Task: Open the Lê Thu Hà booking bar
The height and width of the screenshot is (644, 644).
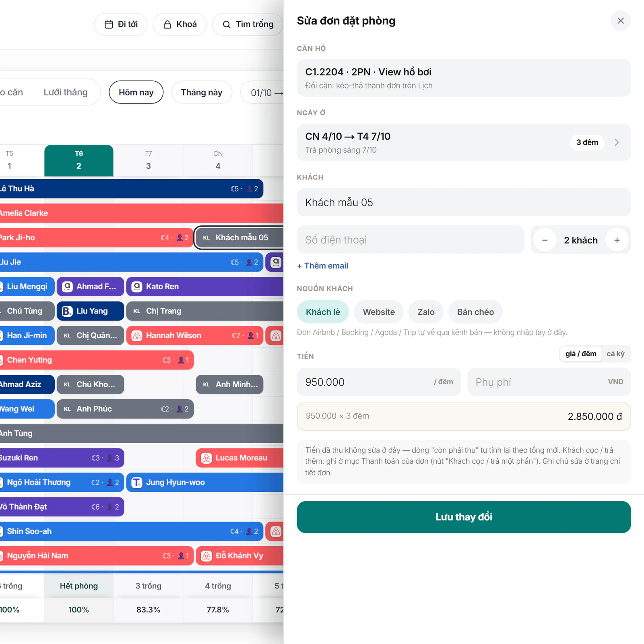Action: 131,189
